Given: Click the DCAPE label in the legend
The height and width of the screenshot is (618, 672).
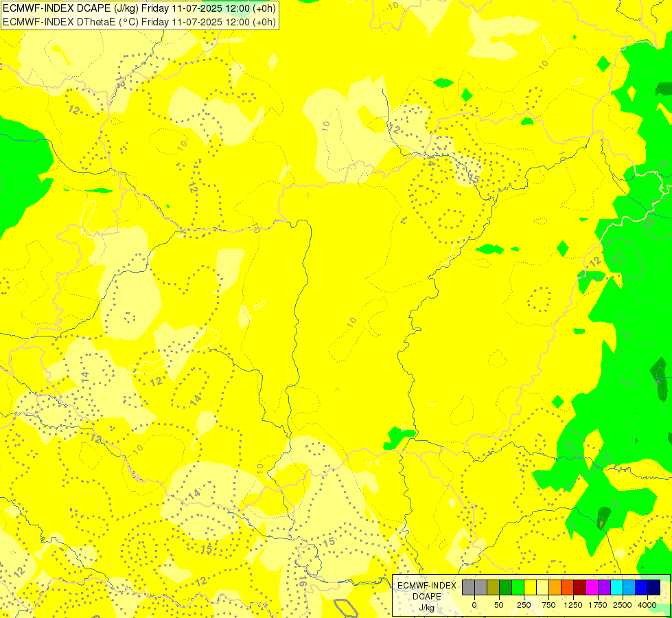Looking at the screenshot, I should click(426, 597).
